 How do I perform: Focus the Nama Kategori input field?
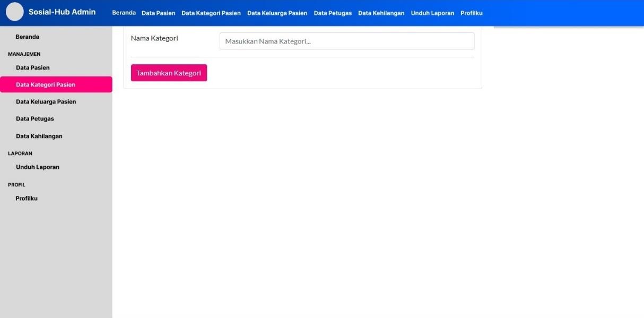346,41
